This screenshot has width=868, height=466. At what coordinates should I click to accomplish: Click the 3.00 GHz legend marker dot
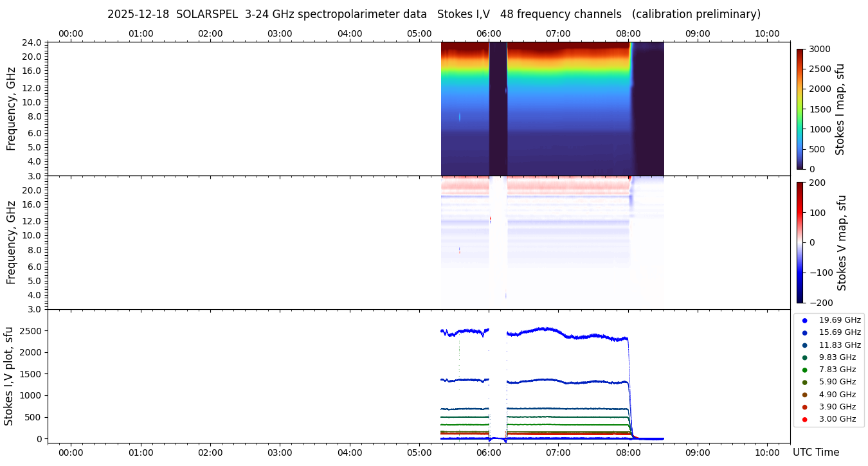coord(804,420)
